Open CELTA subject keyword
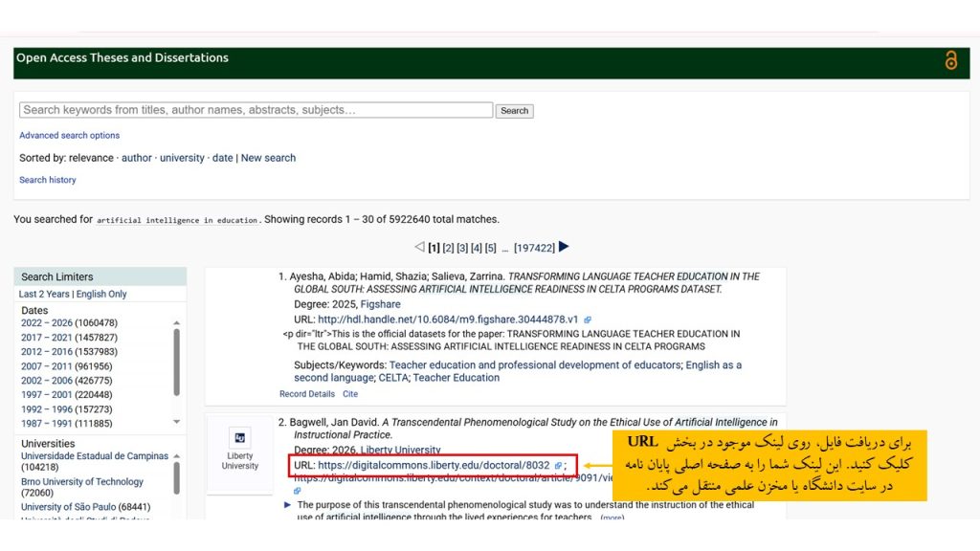 392,378
